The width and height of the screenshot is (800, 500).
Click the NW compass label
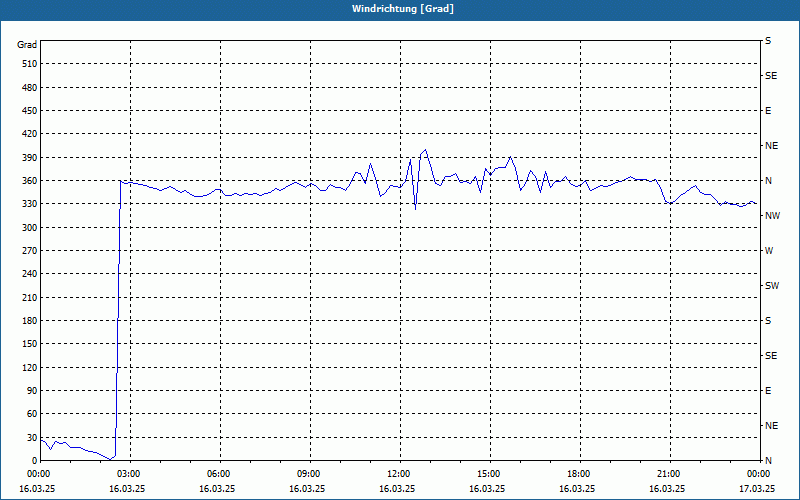(772, 216)
